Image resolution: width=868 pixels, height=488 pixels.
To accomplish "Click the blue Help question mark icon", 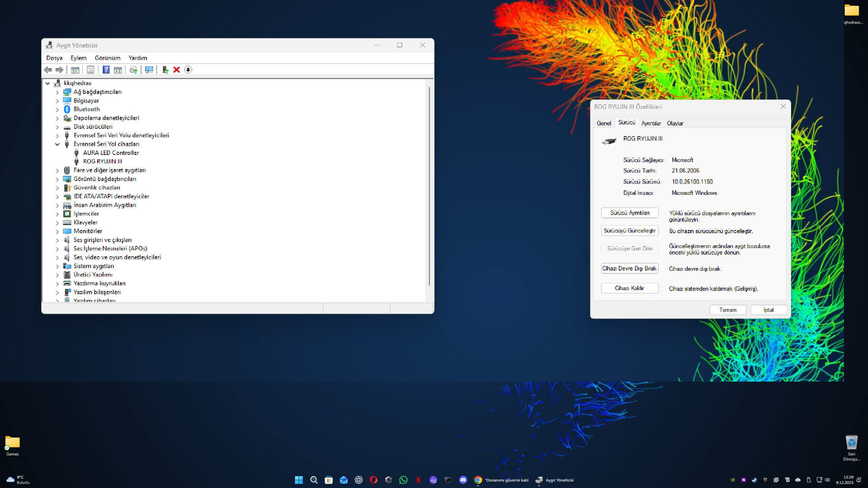I will [106, 70].
